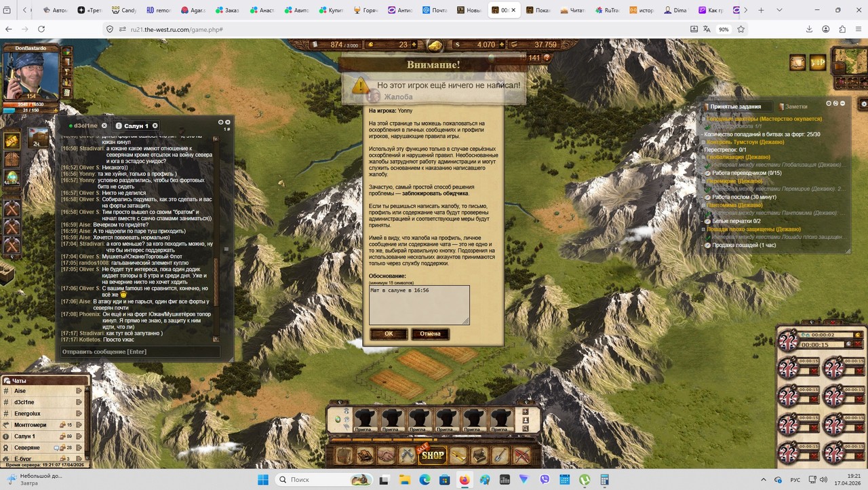Open the inventory backpack icon in bottom bar

[344, 455]
